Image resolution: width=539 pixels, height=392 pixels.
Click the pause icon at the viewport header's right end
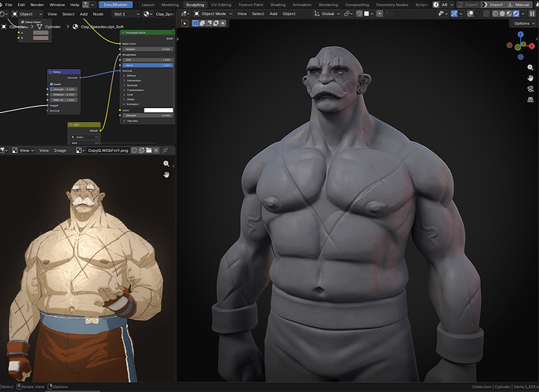coord(533,14)
